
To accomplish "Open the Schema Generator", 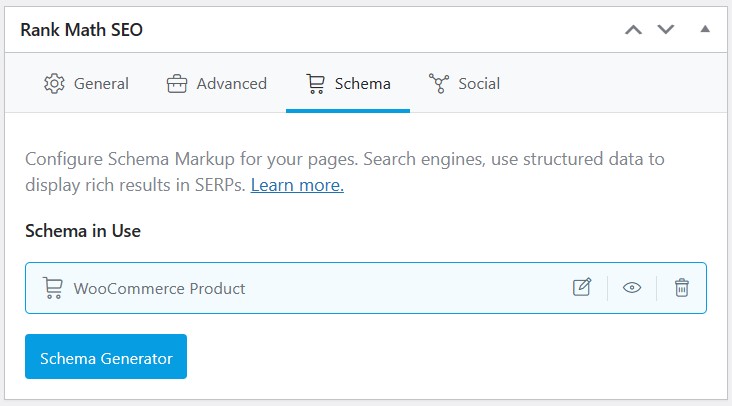I will point(106,357).
